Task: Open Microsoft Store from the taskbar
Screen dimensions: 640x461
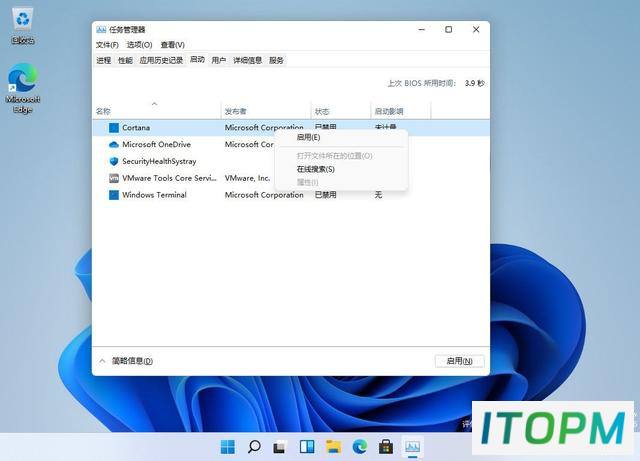Action: click(x=386, y=447)
